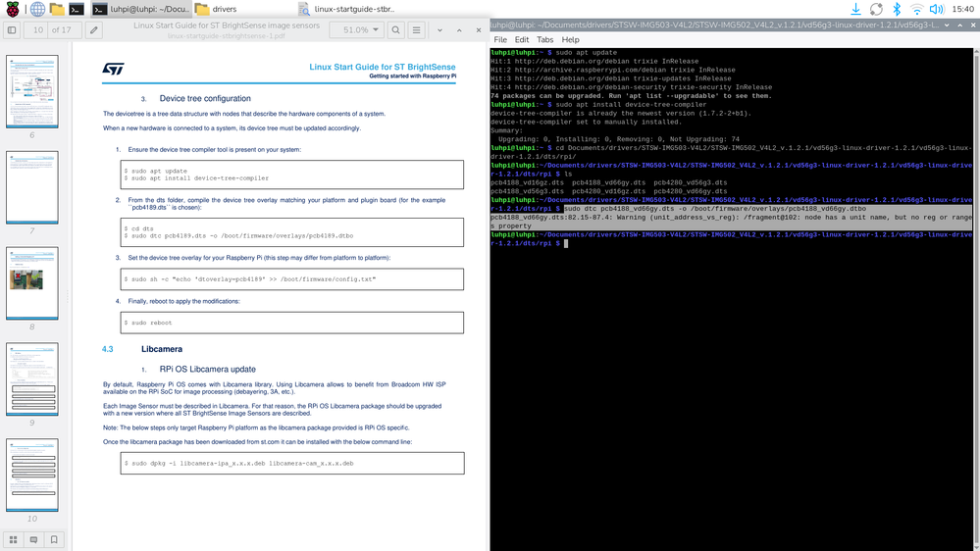
Task: Click 'pcb4280_vd66gy.dts' in terminal listing
Action: [690, 191]
